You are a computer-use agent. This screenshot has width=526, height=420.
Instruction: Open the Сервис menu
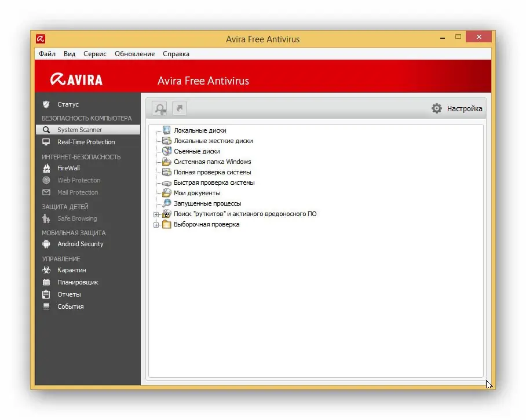click(95, 54)
